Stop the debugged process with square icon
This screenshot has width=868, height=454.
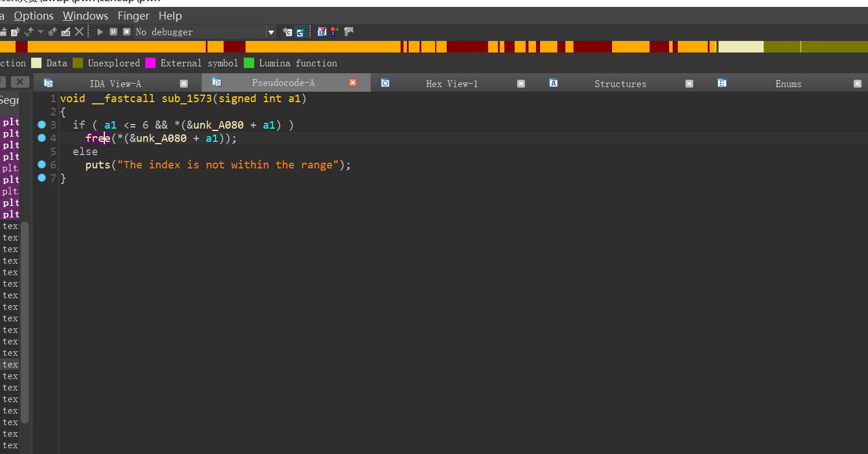point(127,32)
